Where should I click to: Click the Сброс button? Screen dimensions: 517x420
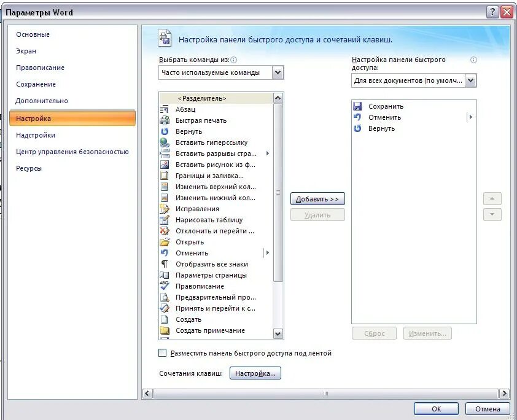point(374,333)
